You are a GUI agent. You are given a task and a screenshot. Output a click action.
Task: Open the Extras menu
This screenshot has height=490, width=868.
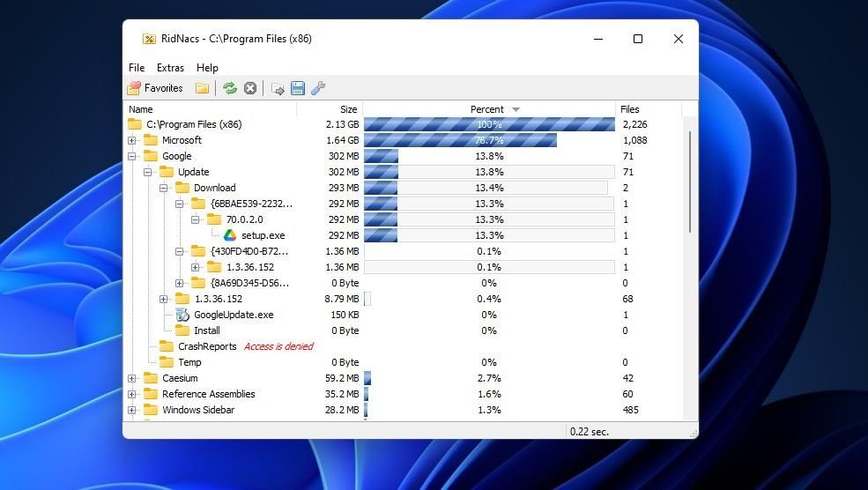pyautogui.click(x=170, y=68)
